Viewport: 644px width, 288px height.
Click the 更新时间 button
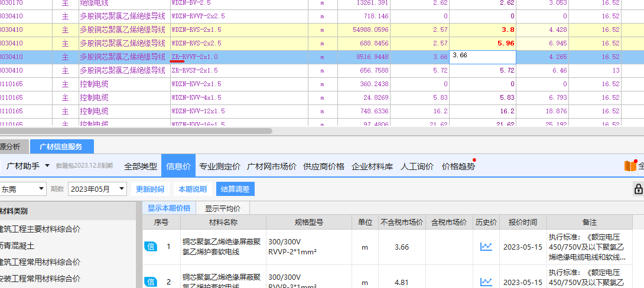pyautogui.click(x=150, y=189)
